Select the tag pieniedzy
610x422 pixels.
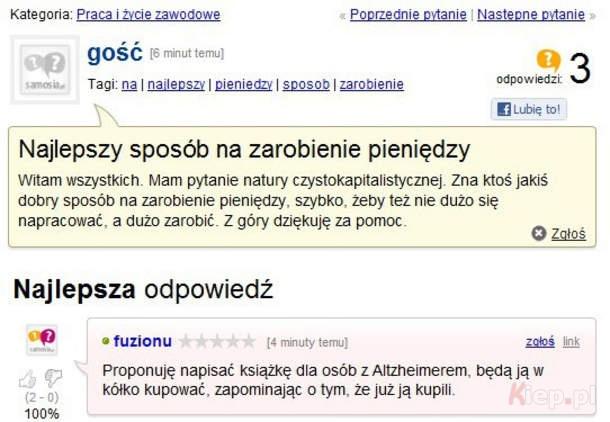[244, 84]
